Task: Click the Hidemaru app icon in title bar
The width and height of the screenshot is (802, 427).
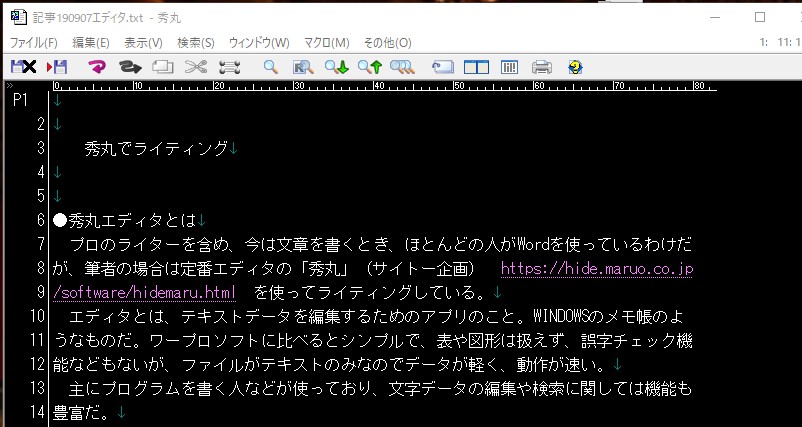Action: coord(18,17)
